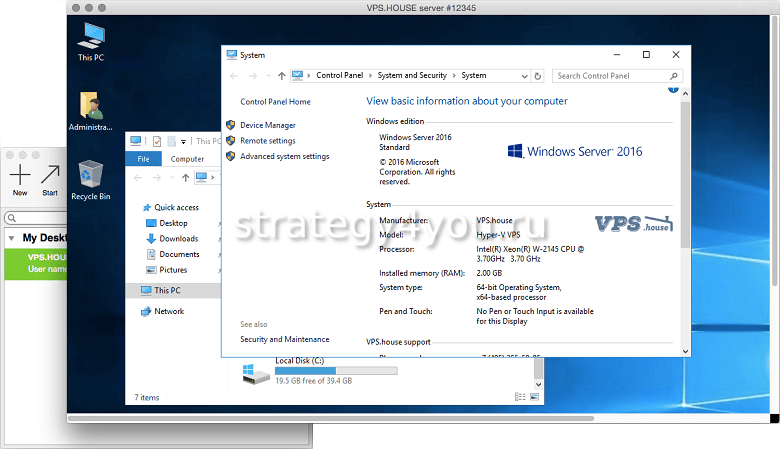The image size is (780, 449).
Task: Switch to large icons view in Explorer
Action: (534, 397)
